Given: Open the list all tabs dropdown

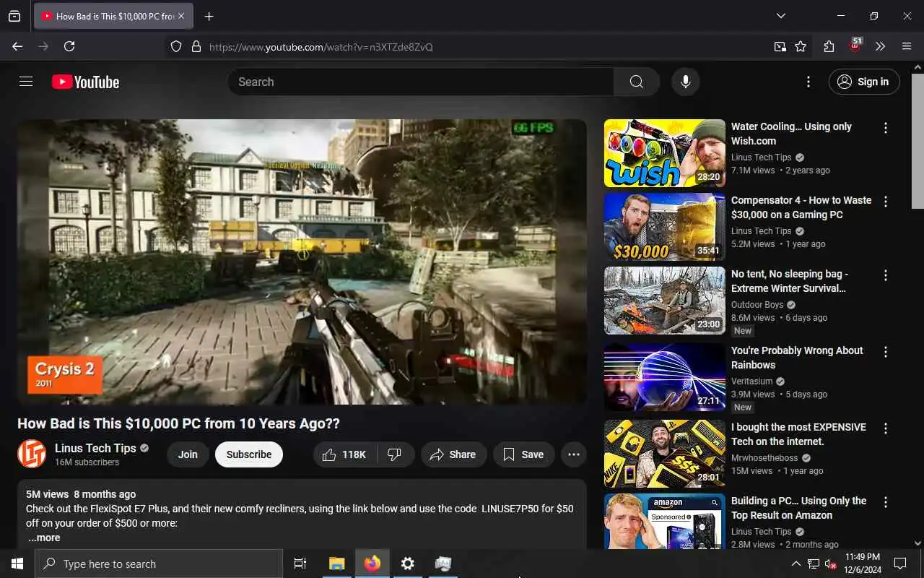Looking at the screenshot, I should pos(781,16).
